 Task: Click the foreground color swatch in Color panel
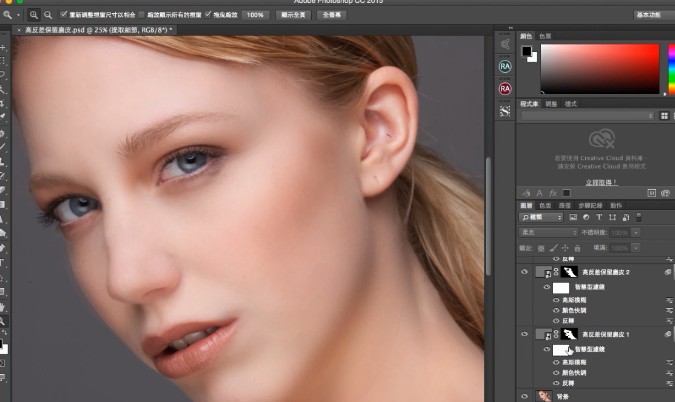[x=526, y=51]
